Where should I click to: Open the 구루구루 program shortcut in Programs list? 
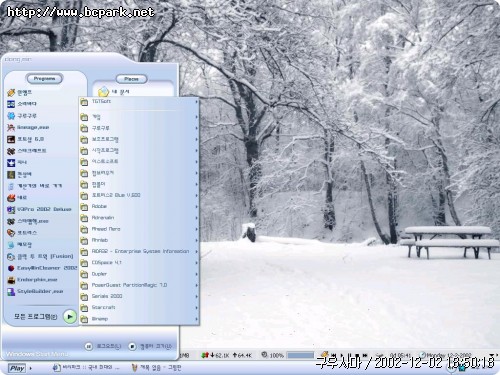pyautogui.click(x=22, y=116)
